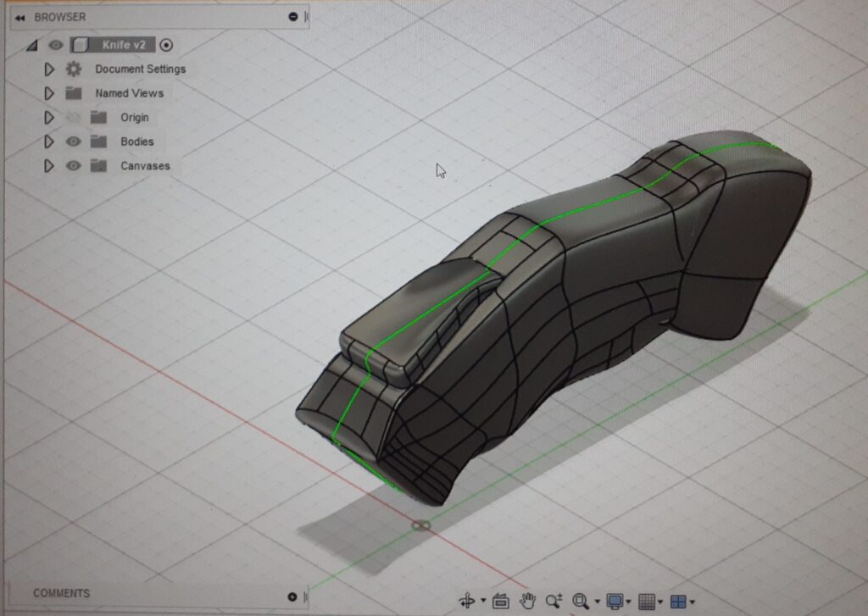Hide the Canvases folder with eye icon
Viewport: 868px width, 616px height.
tap(74, 166)
